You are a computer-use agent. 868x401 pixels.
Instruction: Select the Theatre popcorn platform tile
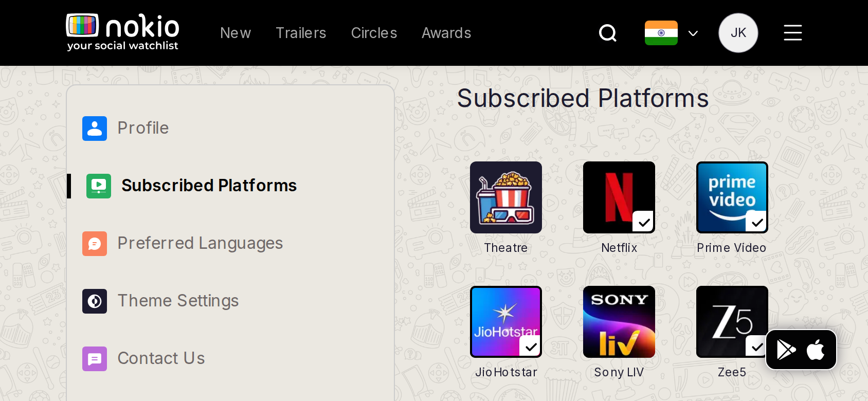click(x=506, y=197)
